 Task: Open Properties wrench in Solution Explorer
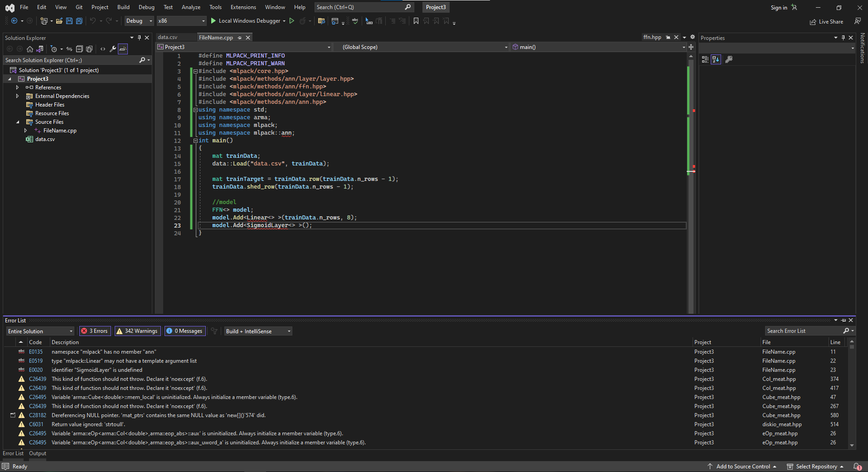[113, 49]
